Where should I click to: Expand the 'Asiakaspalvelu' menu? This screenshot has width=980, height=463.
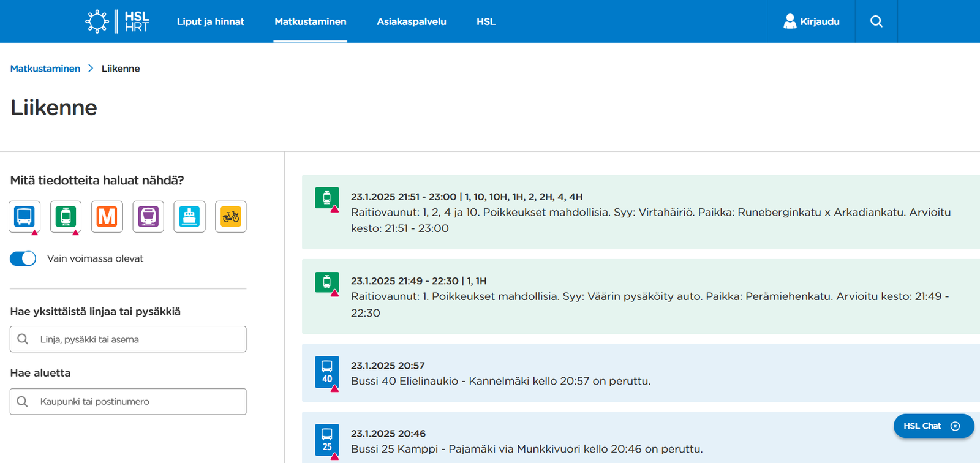[411, 21]
